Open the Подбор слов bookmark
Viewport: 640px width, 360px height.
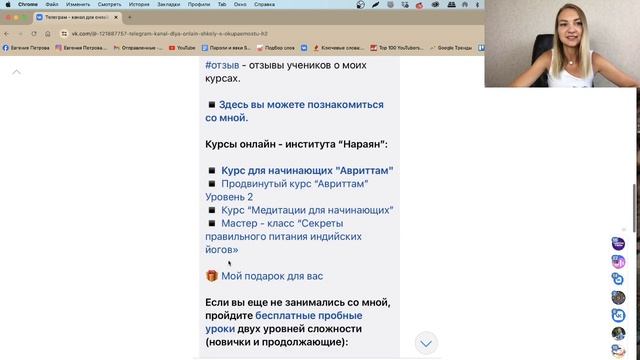click(x=276, y=48)
